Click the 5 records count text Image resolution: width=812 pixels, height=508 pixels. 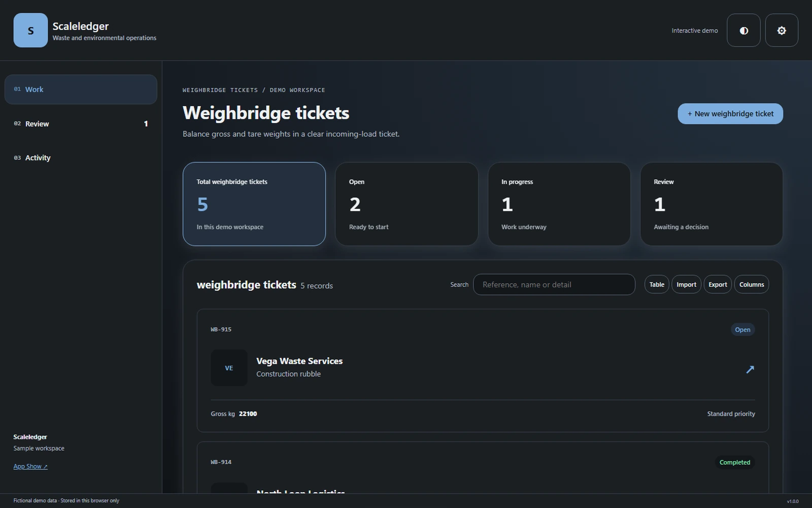tap(317, 286)
